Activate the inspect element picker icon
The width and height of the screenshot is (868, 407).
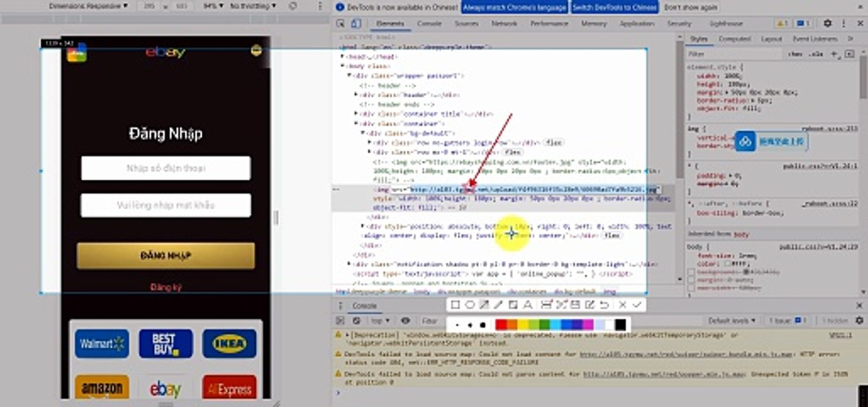(x=341, y=24)
